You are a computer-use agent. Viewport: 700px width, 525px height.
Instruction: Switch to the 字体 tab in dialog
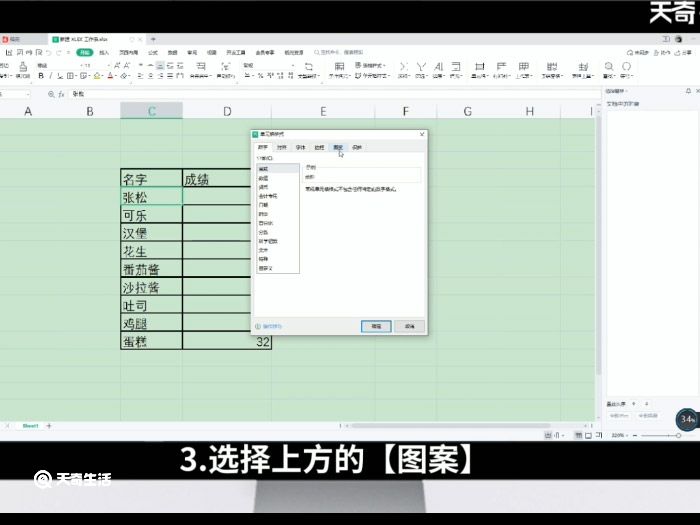[301, 147]
